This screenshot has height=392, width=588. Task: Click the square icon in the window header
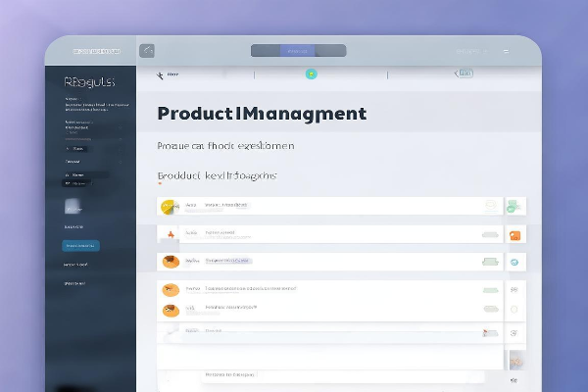click(147, 50)
